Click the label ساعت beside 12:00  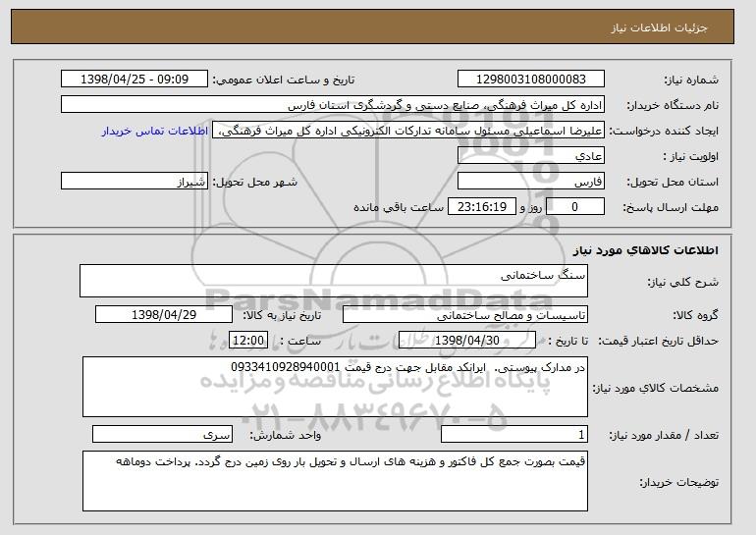(x=300, y=342)
